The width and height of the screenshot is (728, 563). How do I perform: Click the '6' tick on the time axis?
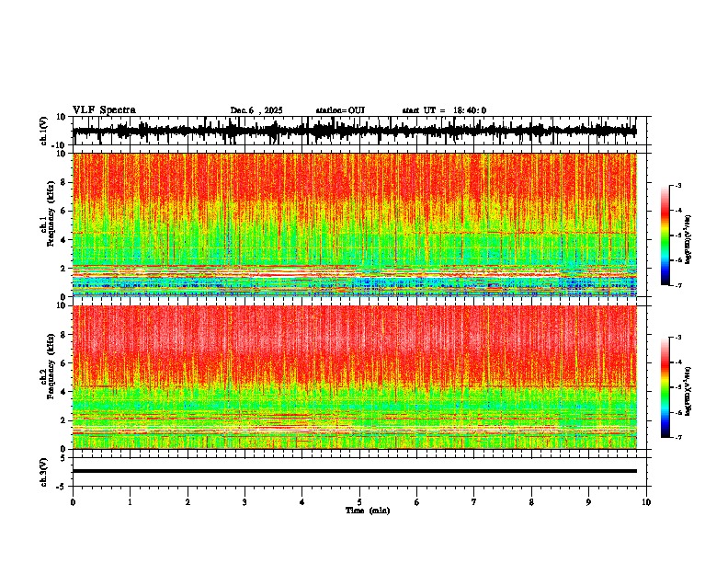[x=417, y=502]
